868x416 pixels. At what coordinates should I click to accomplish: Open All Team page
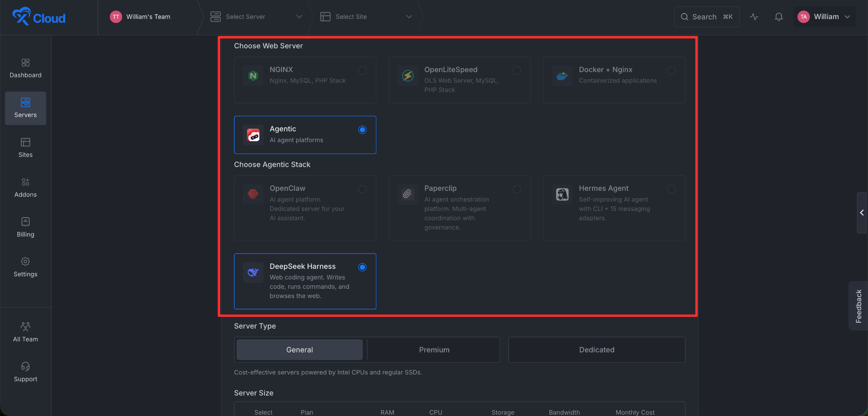25,332
